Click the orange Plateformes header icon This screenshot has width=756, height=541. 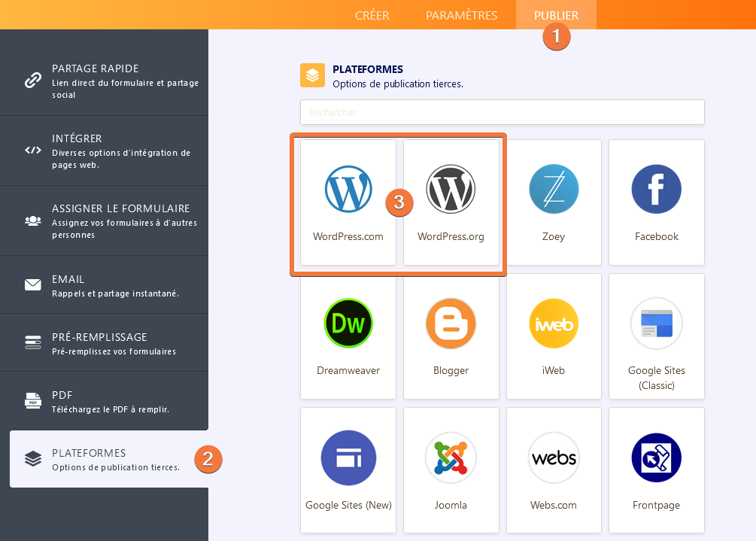[312, 75]
